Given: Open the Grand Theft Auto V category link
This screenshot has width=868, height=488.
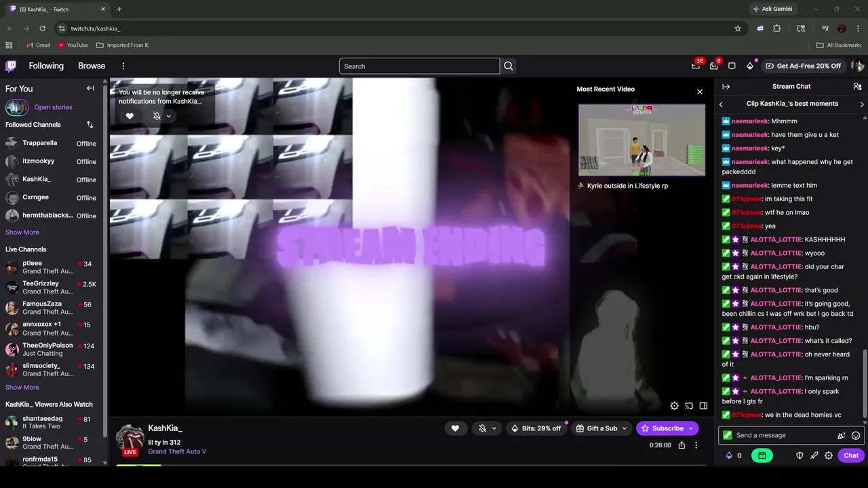Looking at the screenshot, I should [x=177, y=451].
